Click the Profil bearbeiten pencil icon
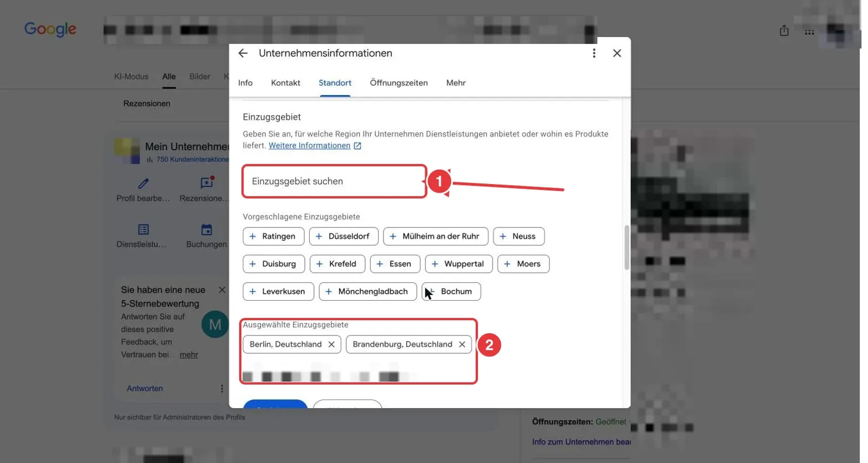 click(x=143, y=183)
